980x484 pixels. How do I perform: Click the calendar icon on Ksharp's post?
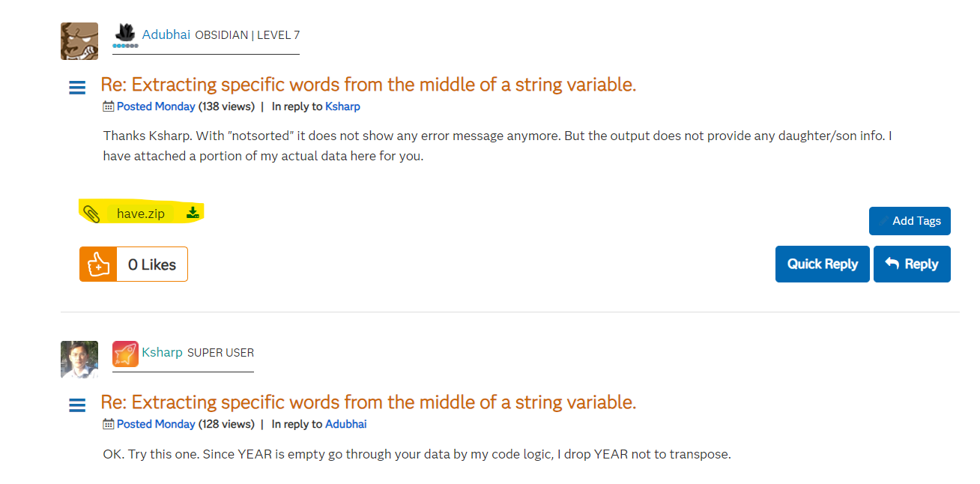(x=109, y=424)
